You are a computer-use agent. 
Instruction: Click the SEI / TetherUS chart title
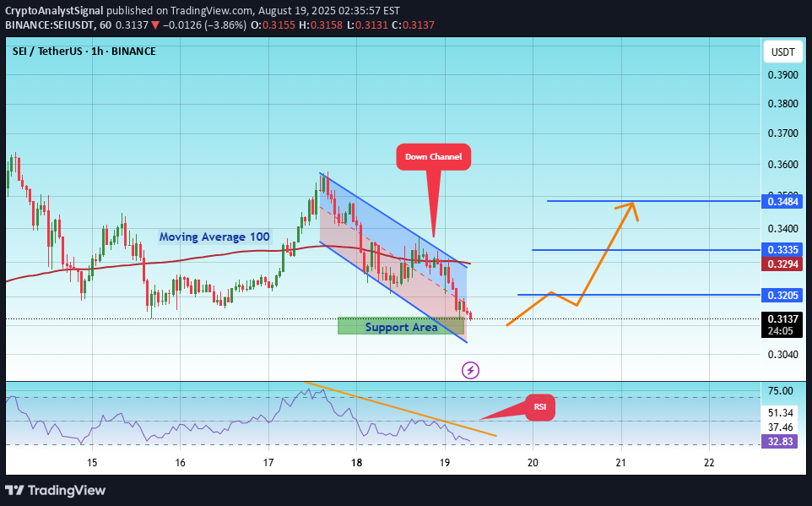click(84, 51)
